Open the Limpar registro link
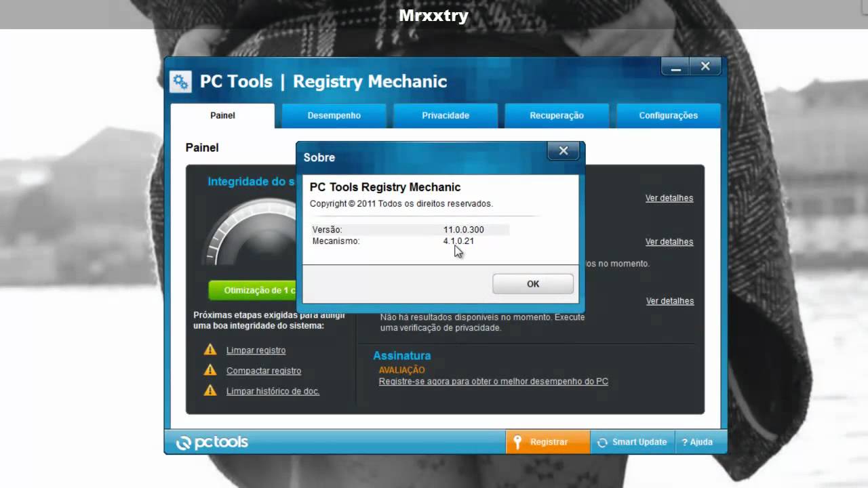The width and height of the screenshot is (868, 488). [256, 350]
